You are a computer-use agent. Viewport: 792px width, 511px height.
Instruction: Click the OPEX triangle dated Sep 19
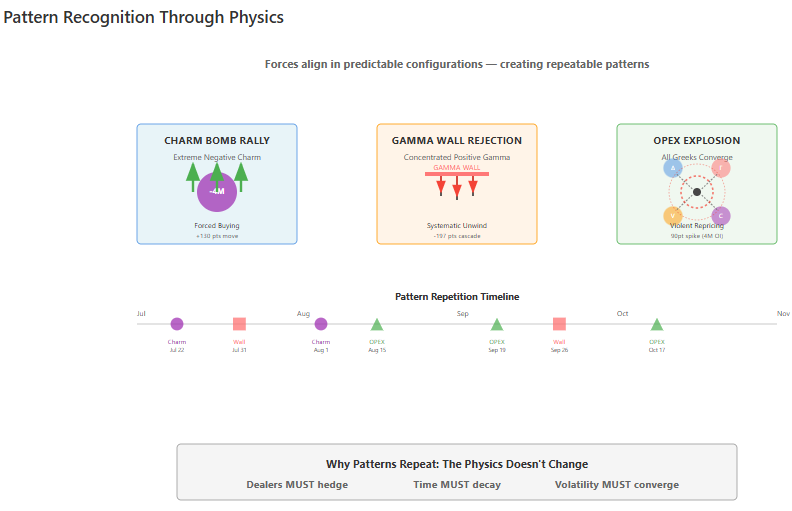pos(497,325)
